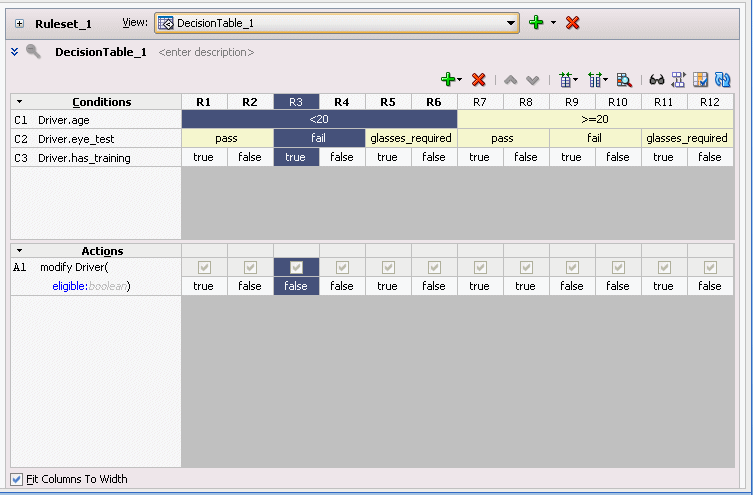Viewport: 753px width, 495px height.
Task: Select the R7 rule column header
Action: (480, 102)
